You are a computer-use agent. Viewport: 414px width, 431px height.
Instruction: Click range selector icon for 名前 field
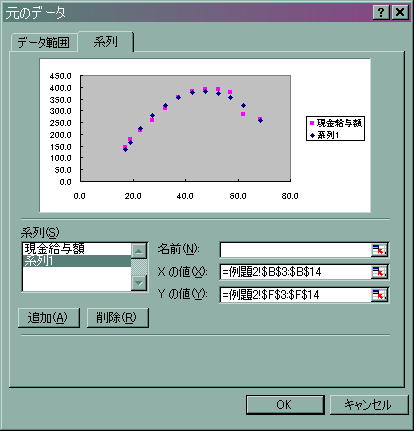click(379, 250)
